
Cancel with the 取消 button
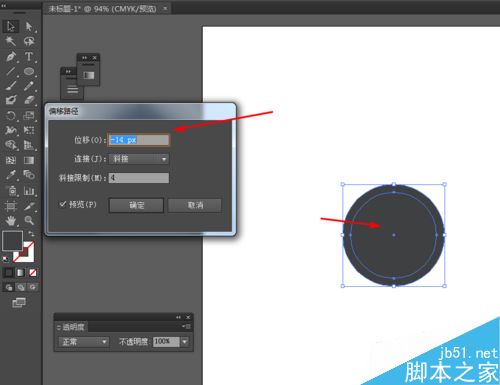[x=195, y=205]
